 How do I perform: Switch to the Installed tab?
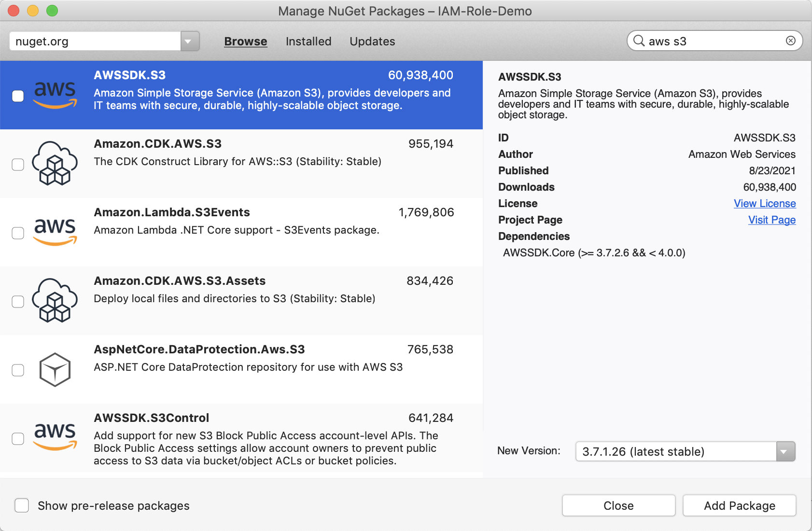pos(308,42)
